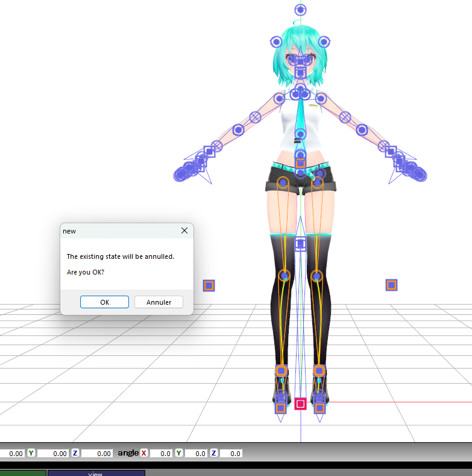Click the "The existing state will be annulled." message
Image resolution: width=472 pixels, height=476 pixels.
(121, 256)
